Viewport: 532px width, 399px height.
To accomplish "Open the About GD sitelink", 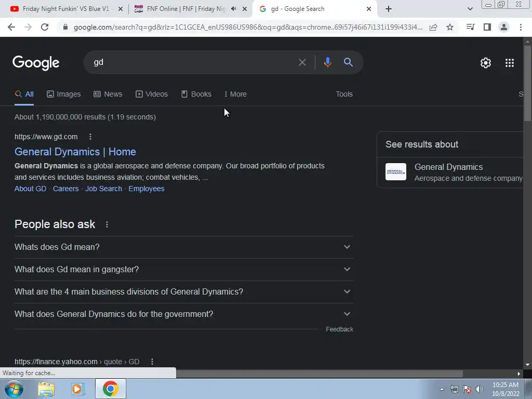I will [x=30, y=189].
